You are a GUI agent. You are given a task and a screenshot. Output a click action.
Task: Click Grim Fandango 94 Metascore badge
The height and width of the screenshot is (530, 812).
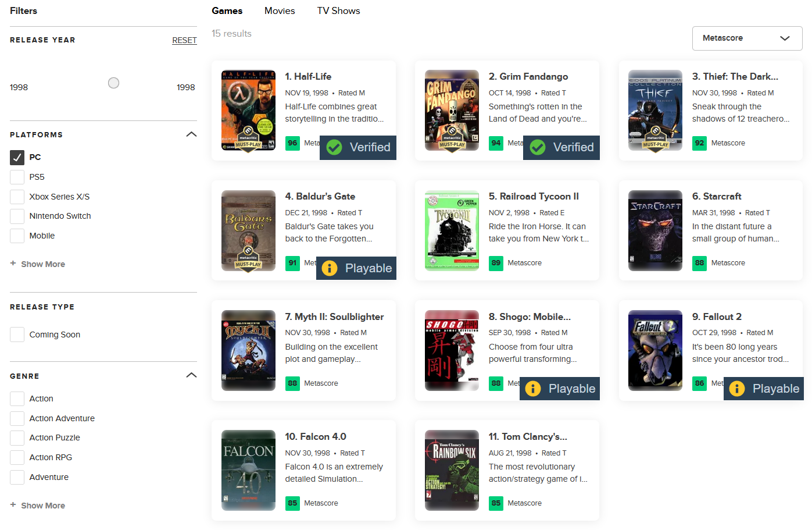(x=496, y=143)
